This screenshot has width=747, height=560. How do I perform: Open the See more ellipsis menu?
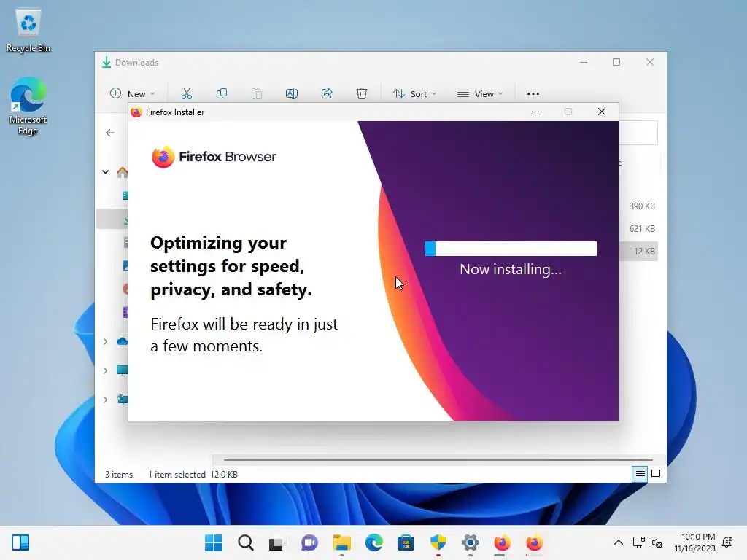click(533, 94)
